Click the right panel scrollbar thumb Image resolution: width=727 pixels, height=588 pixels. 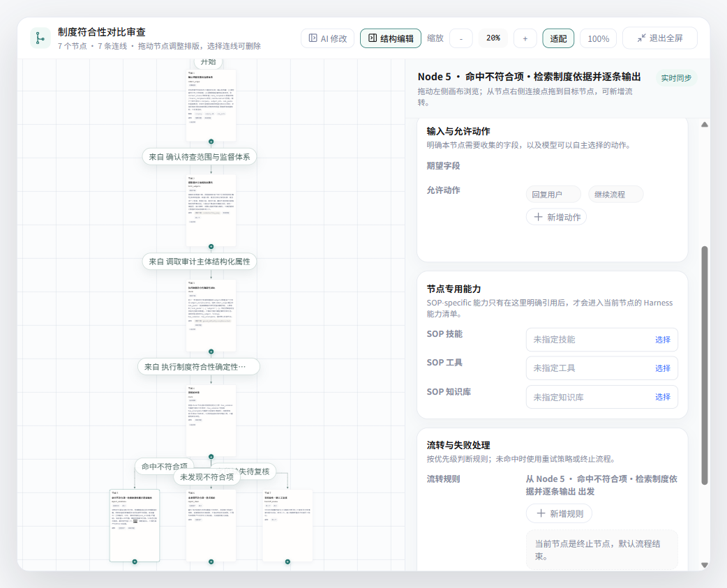704,365
